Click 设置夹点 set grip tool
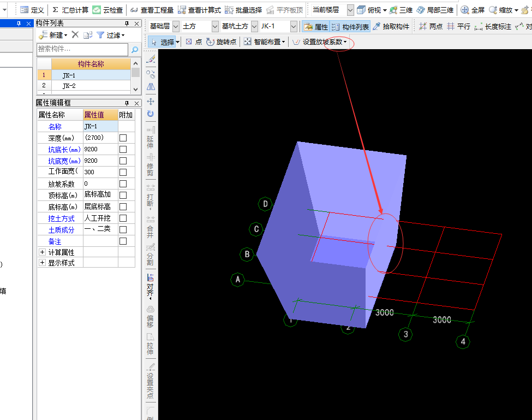The width and height of the screenshot is (532, 420). 150,381
